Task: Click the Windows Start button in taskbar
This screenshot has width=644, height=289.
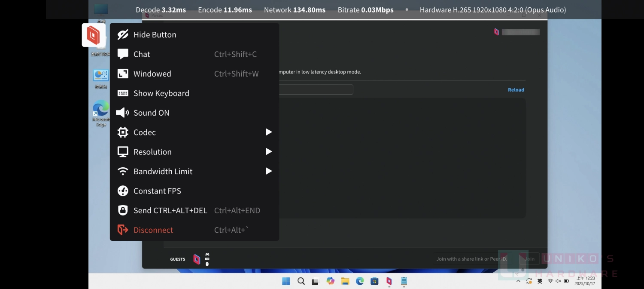Action: coord(286,281)
